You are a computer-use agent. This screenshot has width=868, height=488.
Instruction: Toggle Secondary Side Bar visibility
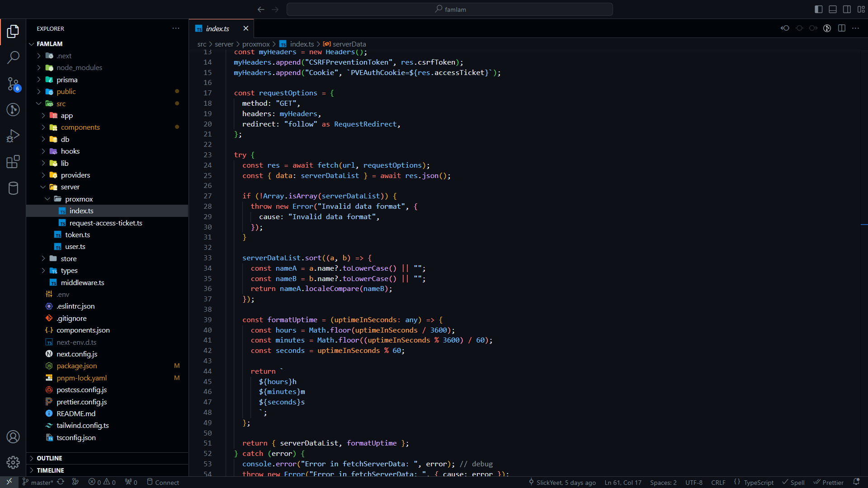[x=847, y=9]
